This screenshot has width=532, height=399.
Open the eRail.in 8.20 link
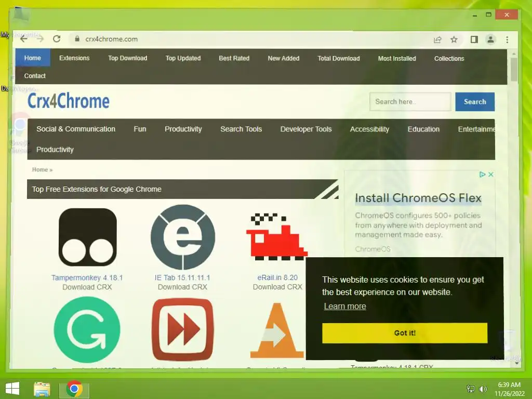277,277
